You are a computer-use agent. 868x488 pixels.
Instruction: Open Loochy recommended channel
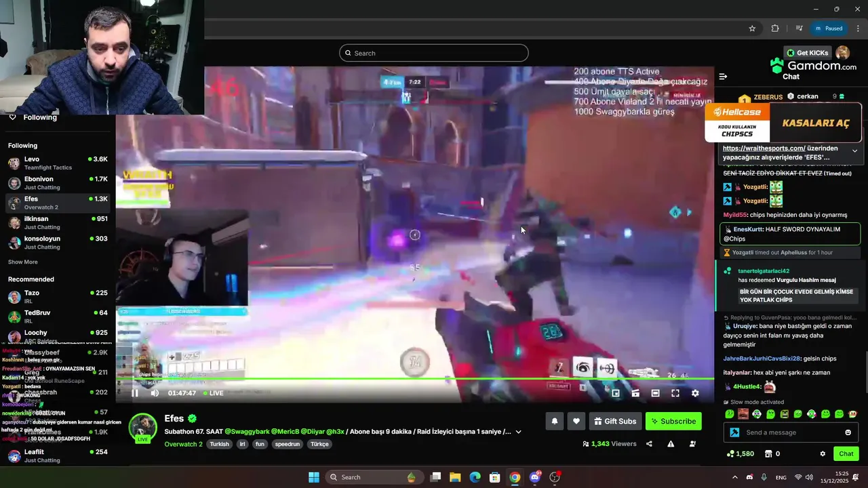(x=58, y=336)
